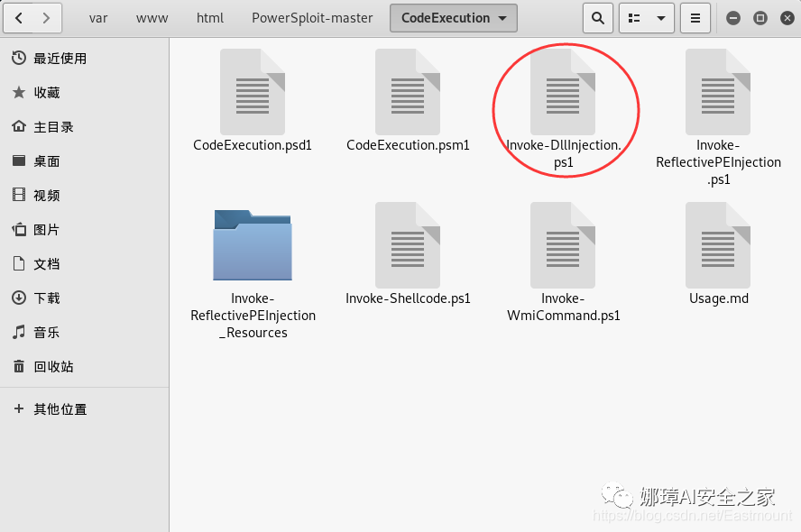Click the Invoke-WmiCommand.ps1 filename label
Screen dimensions: 801x532
pos(563,307)
